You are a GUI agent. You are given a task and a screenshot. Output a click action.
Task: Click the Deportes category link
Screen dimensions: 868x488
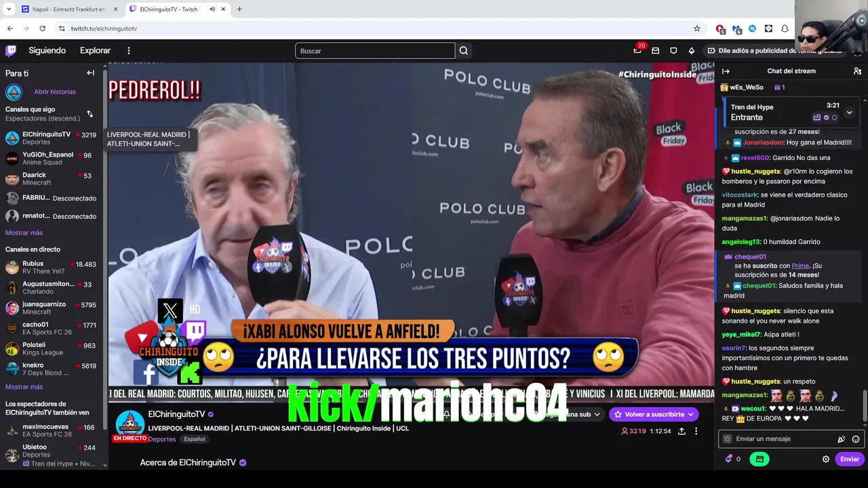click(x=162, y=439)
